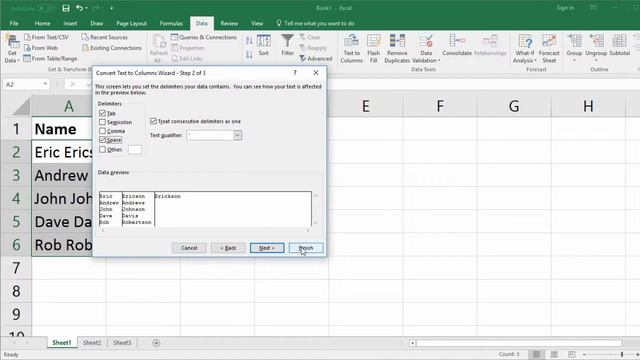This screenshot has height=360, width=640.
Task: Click Sign in link
Action: pos(565,8)
